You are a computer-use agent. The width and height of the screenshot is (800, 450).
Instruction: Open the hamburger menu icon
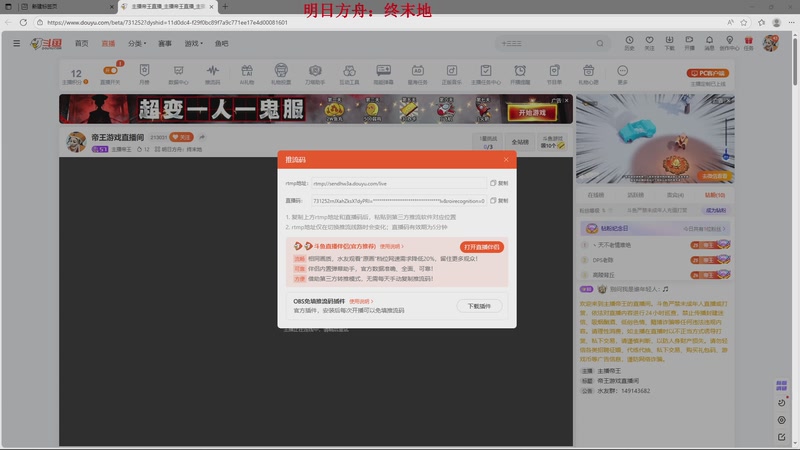[x=17, y=43]
